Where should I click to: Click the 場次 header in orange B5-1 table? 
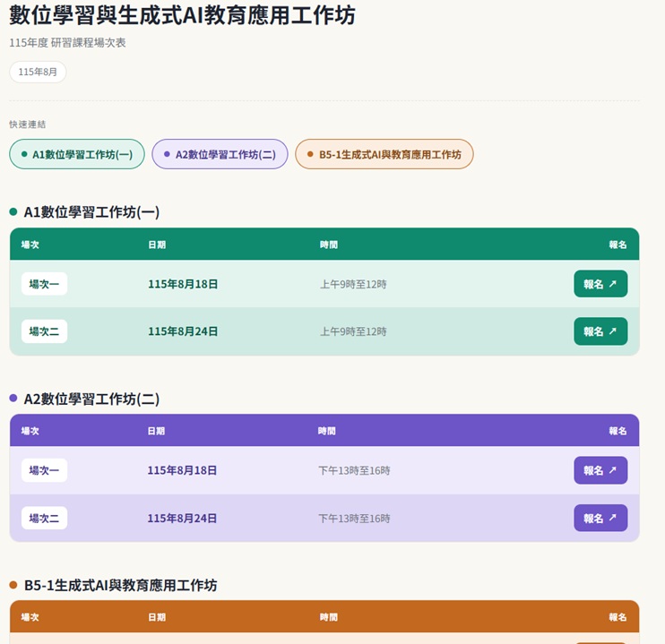[30, 617]
